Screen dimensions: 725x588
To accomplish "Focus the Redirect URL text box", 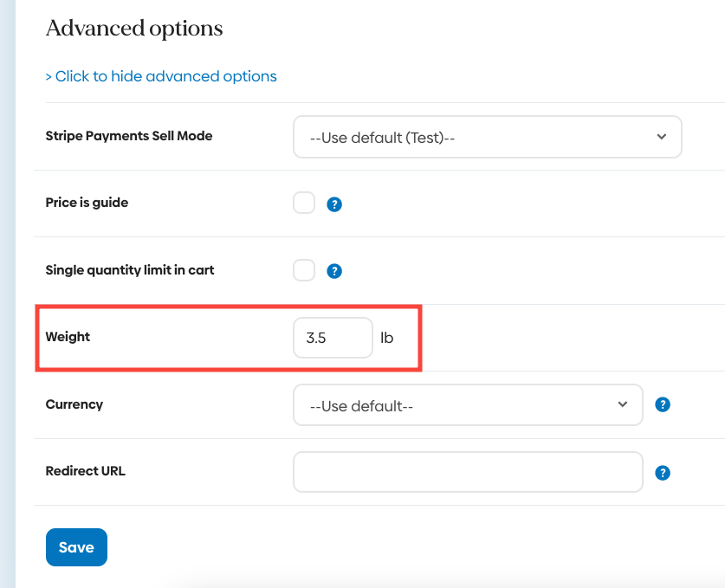I will [x=468, y=472].
